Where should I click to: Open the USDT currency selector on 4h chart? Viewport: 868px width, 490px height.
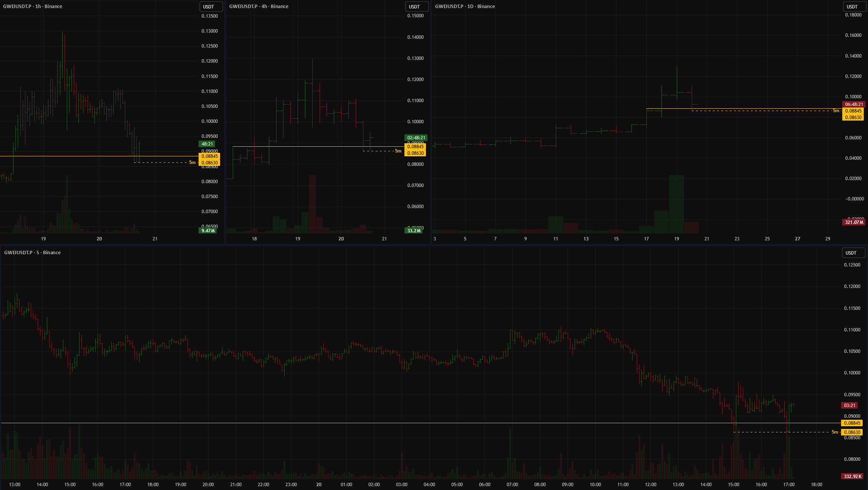[x=416, y=7]
